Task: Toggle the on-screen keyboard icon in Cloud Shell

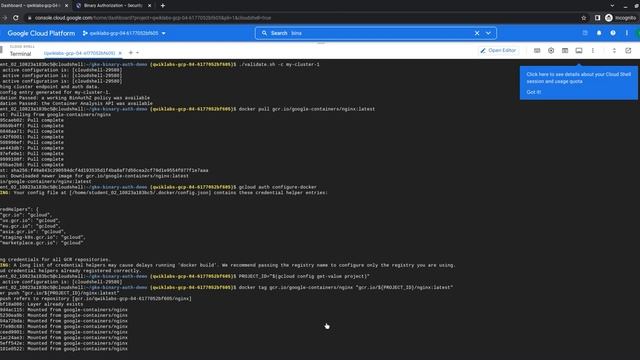Action: coord(537,51)
